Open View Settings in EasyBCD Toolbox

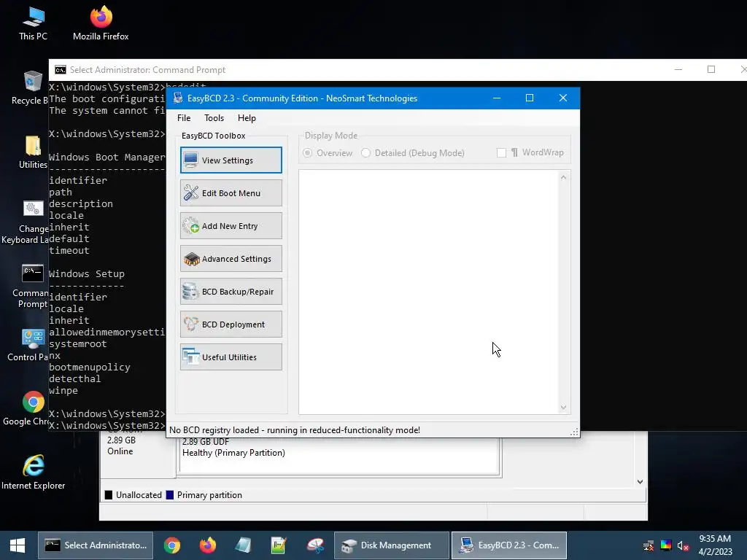[231, 160]
